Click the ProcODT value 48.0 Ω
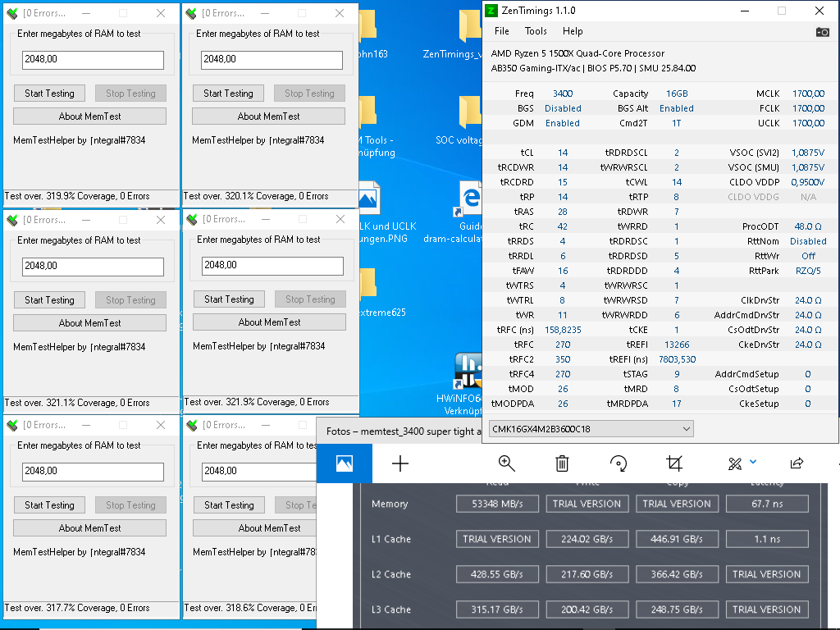 (808, 226)
